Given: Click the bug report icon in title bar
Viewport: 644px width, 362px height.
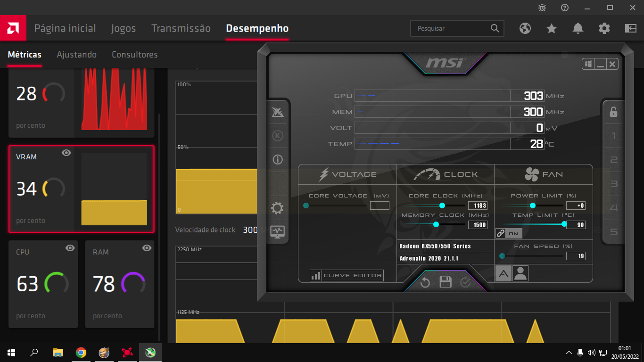Looking at the screenshot, I should point(542,8).
